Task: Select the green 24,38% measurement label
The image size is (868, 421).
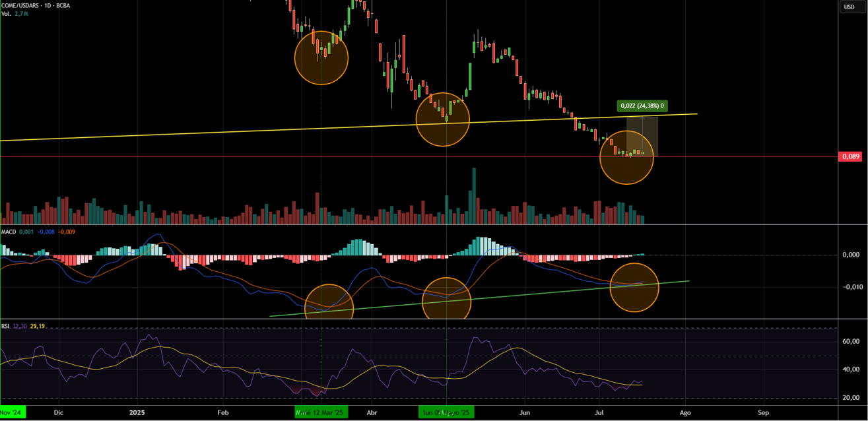Action: click(x=642, y=106)
